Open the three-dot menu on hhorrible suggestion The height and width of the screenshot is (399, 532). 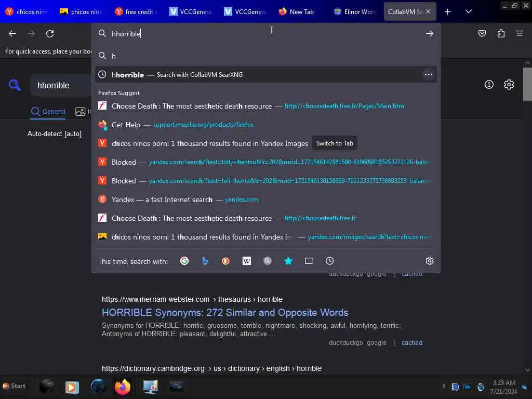429,75
